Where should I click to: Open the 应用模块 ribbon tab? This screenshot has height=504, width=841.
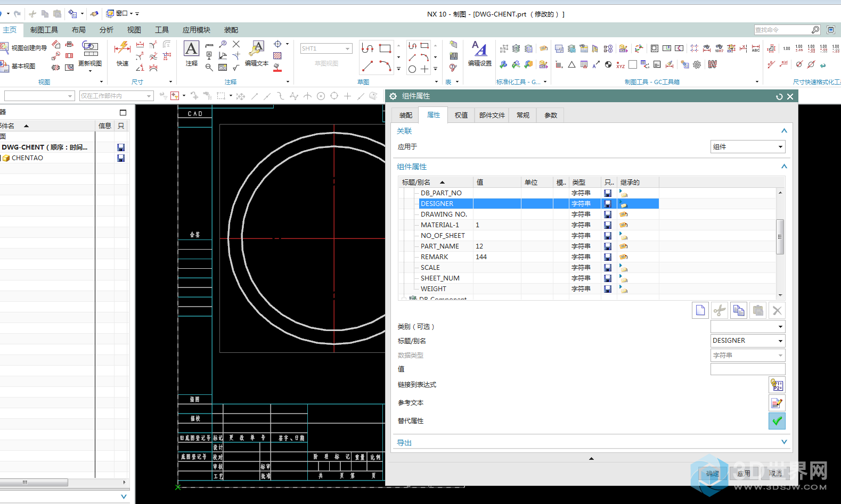pos(197,30)
